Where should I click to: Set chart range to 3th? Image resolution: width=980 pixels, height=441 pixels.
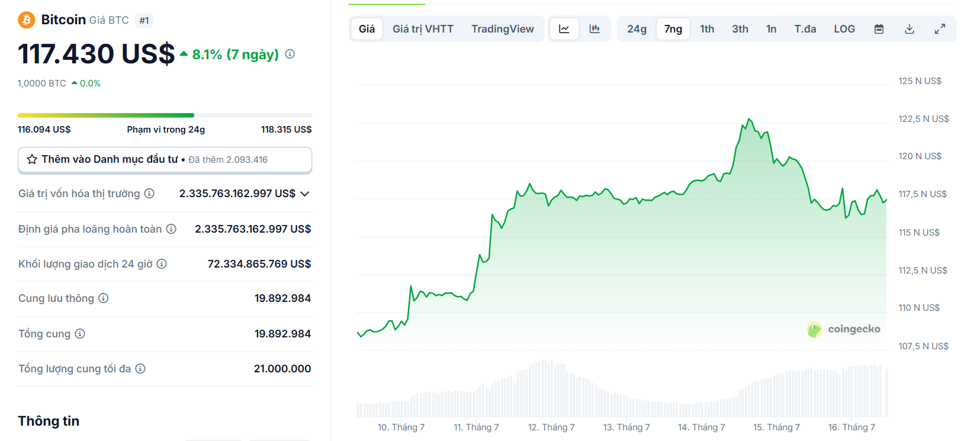(x=740, y=29)
